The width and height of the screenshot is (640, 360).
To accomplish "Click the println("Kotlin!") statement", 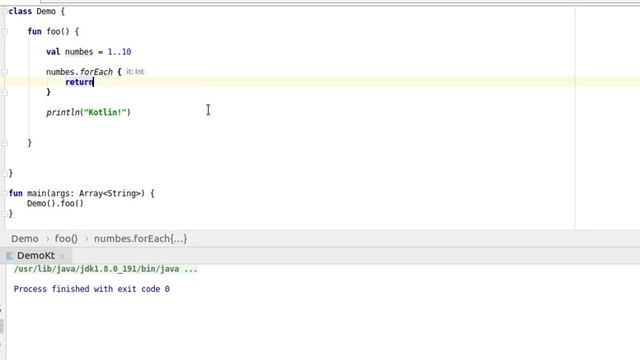I will coord(88,112).
